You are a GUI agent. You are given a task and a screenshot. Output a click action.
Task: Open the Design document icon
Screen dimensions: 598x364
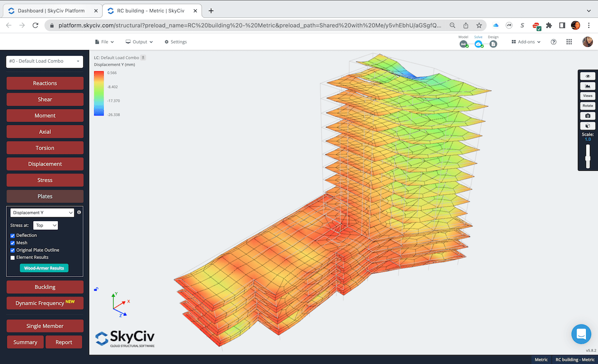pos(493,44)
